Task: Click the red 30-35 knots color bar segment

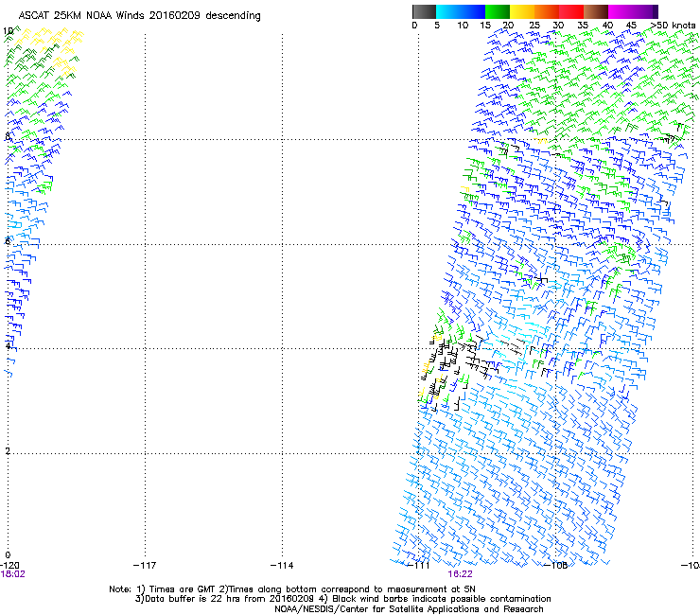Action: (571, 11)
